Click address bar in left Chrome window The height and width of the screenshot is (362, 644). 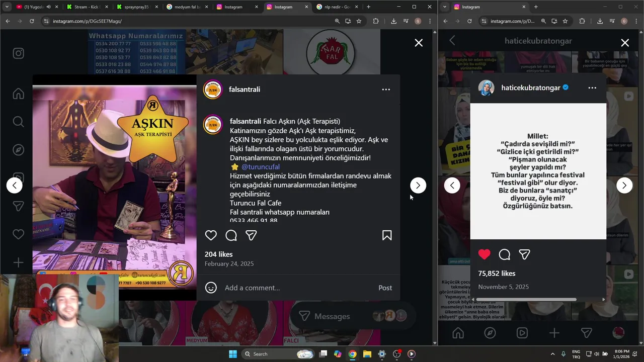(x=191, y=21)
